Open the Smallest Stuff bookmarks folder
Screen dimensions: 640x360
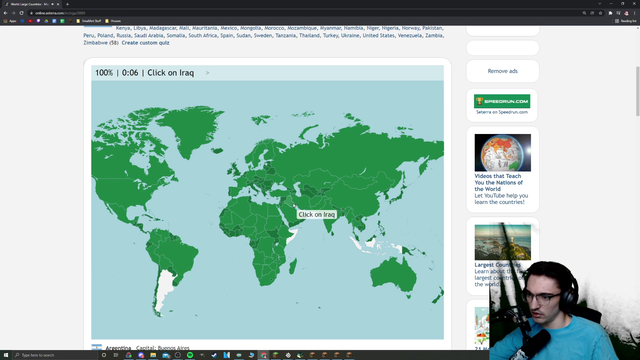89,21
